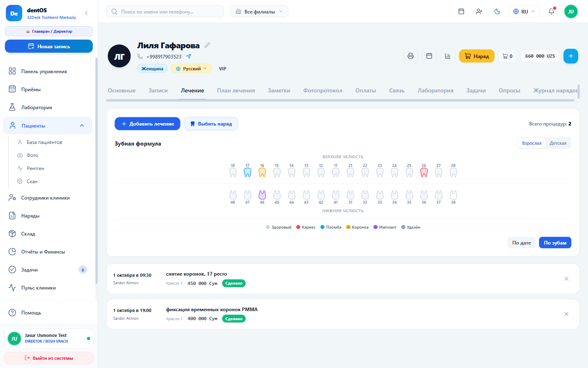Sort treatments По дате
The height and width of the screenshot is (368, 588).
point(521,242)
